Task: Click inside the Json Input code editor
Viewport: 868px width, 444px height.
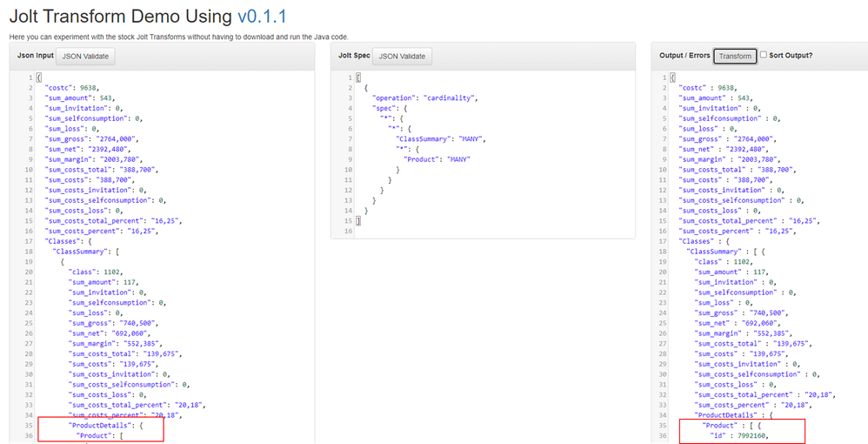Action: point(174,257)
